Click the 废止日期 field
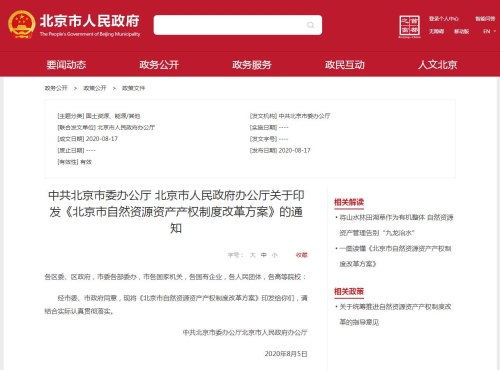The image size is (500, 370). pyautogui.click(x=77, y=150)
